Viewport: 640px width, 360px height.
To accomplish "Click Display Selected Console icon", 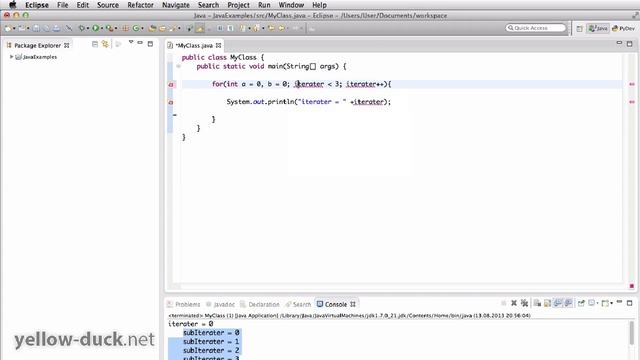I will pos(591,303).
